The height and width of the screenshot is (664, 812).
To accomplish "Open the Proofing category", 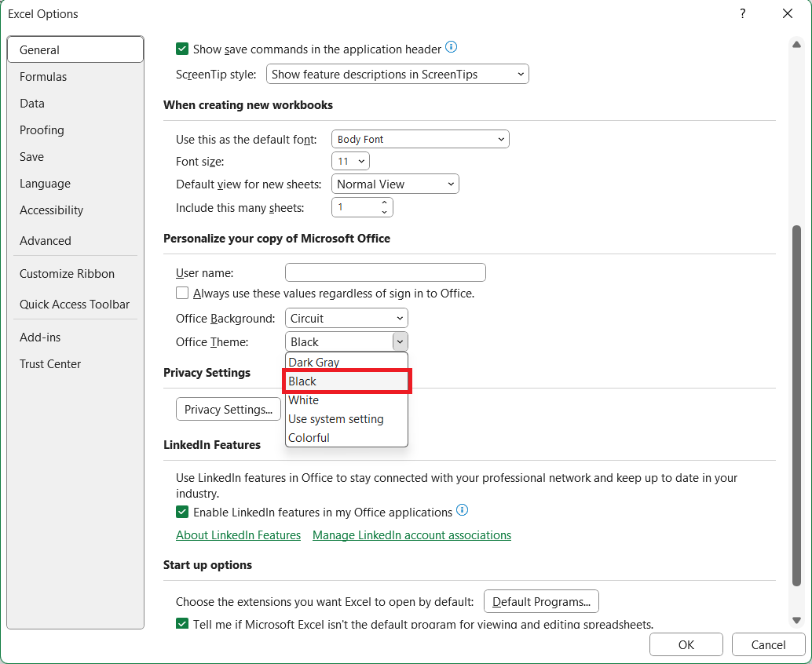I will (75, 130).
